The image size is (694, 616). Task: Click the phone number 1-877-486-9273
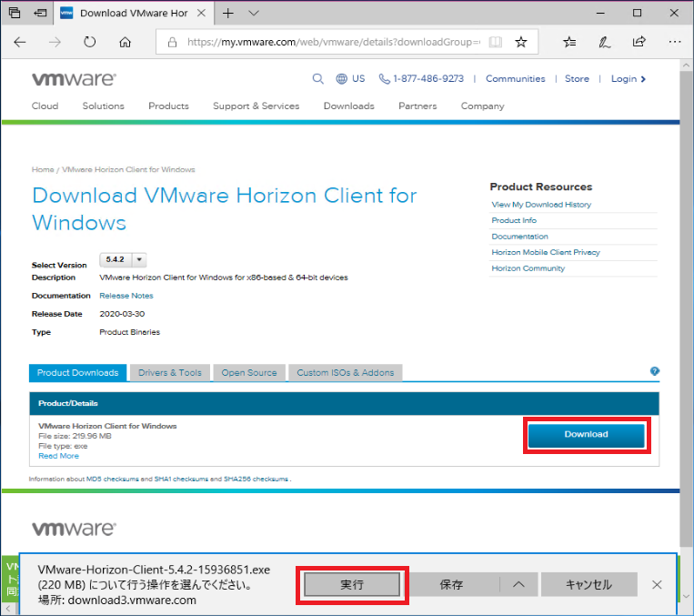point(428,79)
